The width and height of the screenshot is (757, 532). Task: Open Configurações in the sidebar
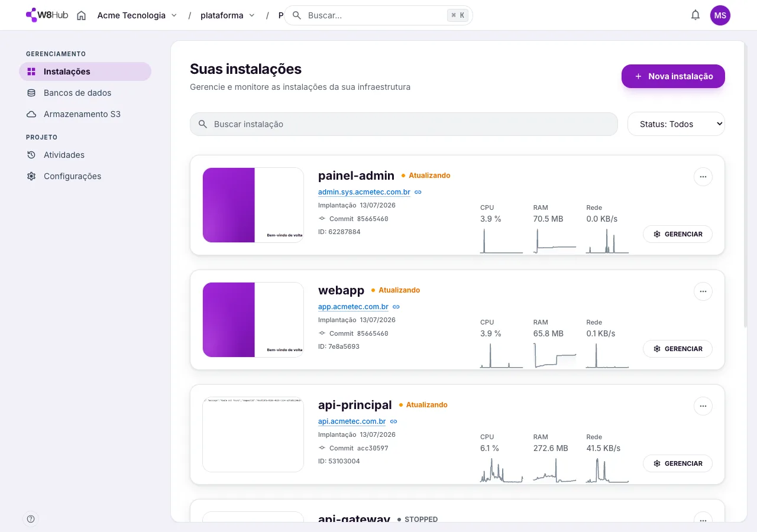point(85,176)
